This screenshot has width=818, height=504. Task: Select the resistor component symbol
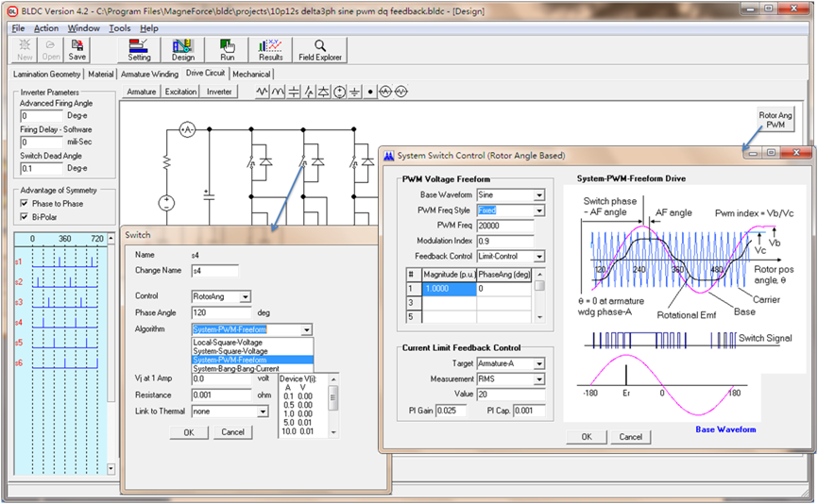point(264,92)
